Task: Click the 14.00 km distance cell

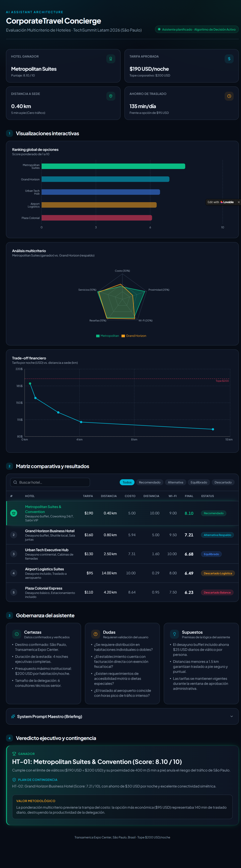Action: pos(109,573)
